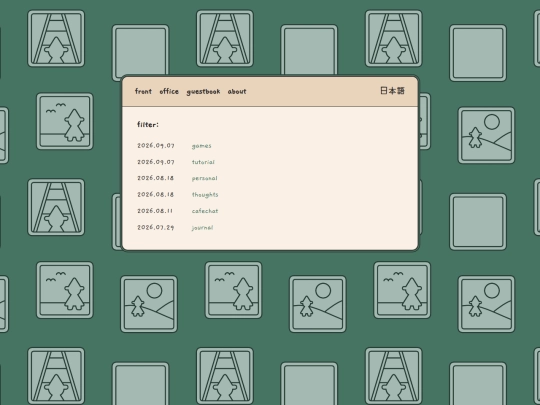Click the date next to thoughts
Viewport: 540px width, 405px height.
155,194
